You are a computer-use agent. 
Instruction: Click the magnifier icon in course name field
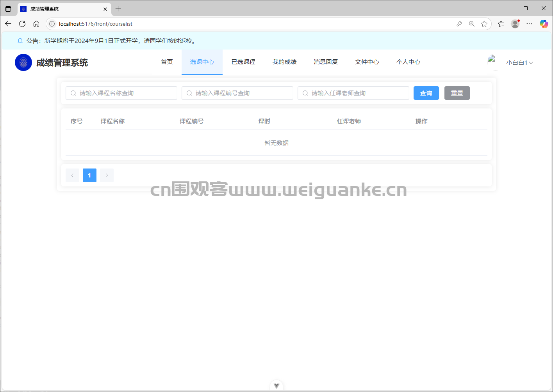[73, 93]
